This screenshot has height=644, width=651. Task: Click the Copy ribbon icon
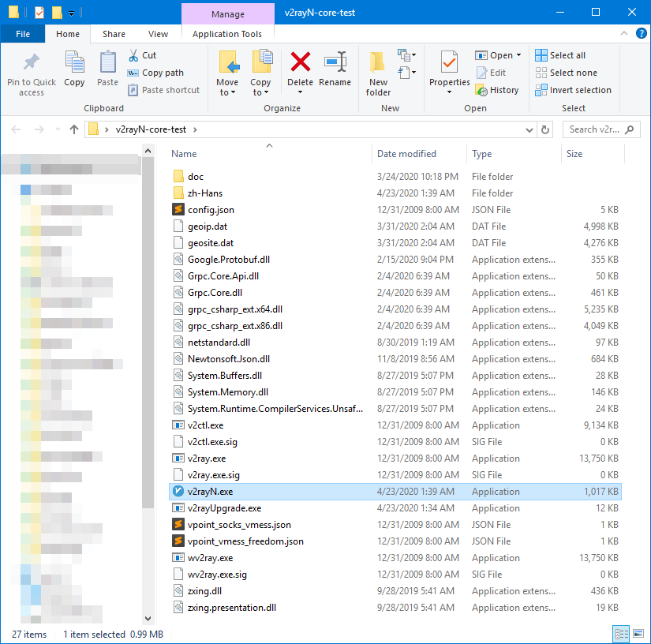[x=74, y=69]
